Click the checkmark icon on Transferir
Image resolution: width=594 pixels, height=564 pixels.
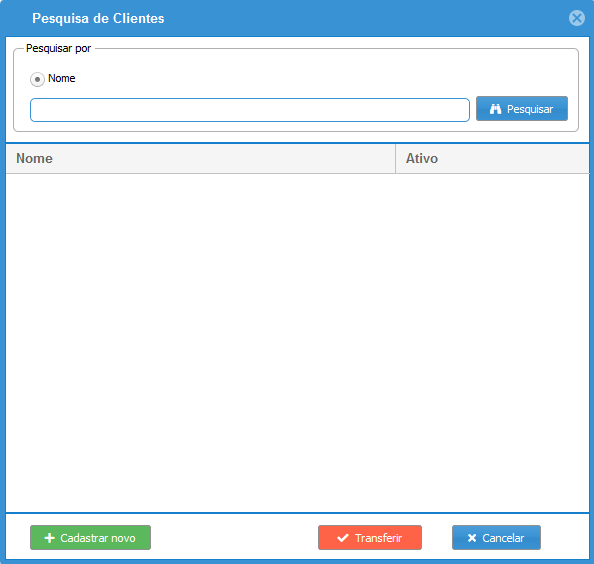343,538
